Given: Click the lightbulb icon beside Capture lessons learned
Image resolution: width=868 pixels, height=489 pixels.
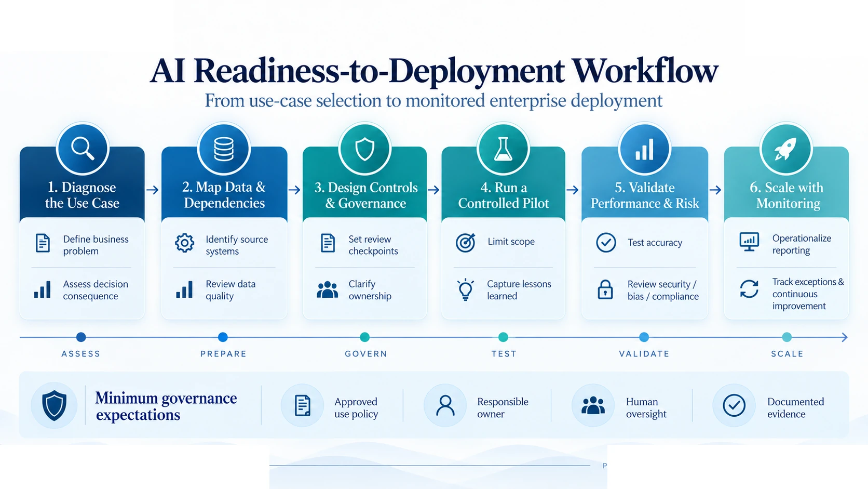Looking at the screenshot, I should click(x=466, y=289).
